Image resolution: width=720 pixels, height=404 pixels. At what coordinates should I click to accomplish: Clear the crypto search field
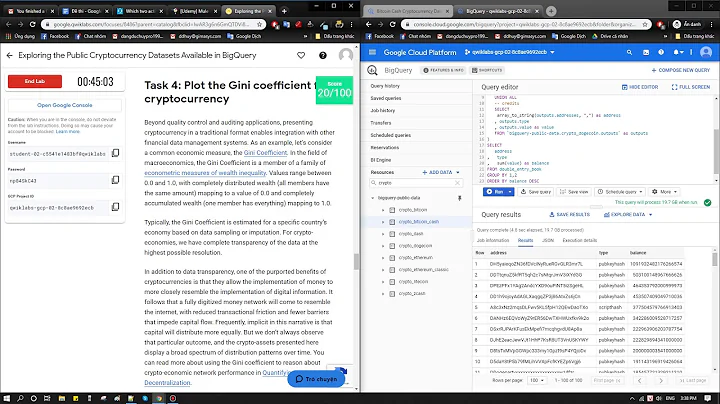pyautogui.click(x=457, y=183)
